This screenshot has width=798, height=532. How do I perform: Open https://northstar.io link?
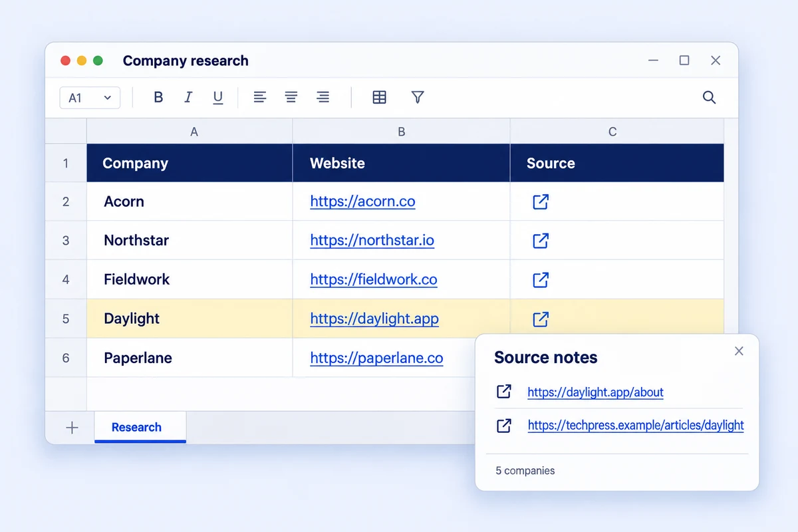pos(372,240)
